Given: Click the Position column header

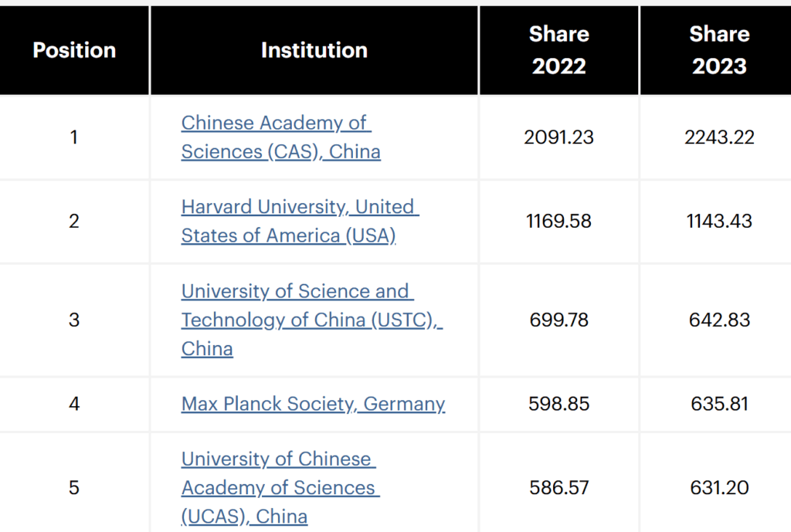Looking at the screenshot, I should [74, 50].
